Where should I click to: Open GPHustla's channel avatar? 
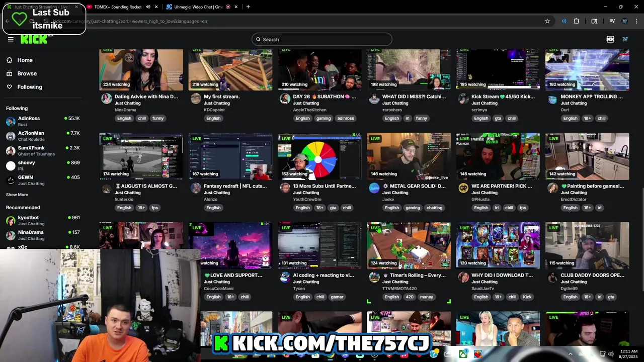(463, 188)
